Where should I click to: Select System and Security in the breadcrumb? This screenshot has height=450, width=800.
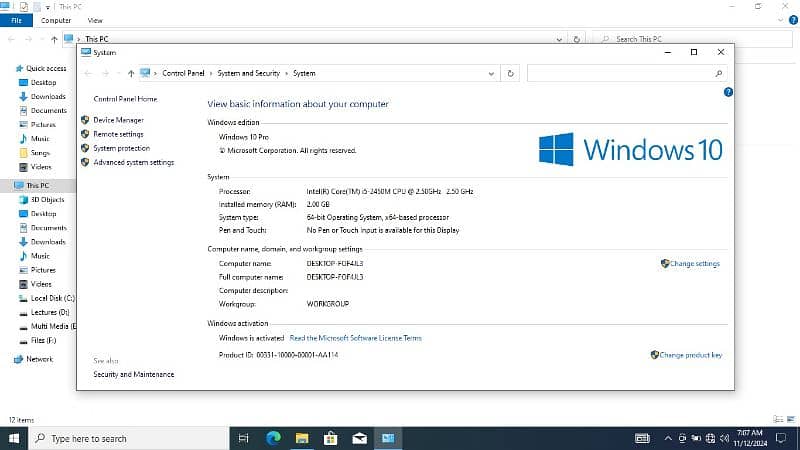point(250,73)
